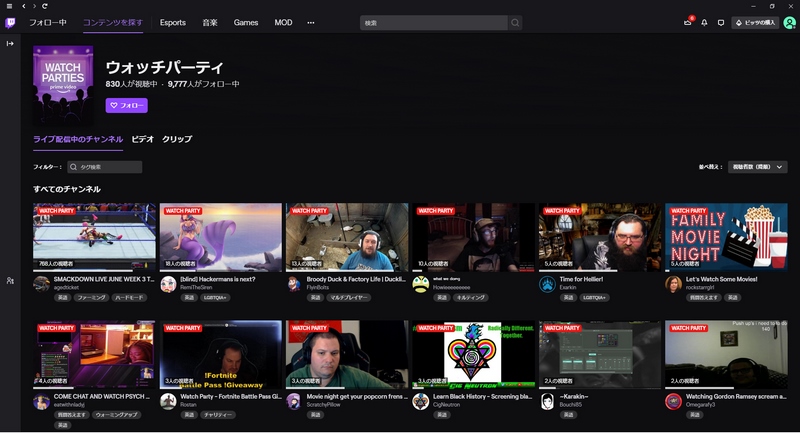Open 'Time for Hellier!' stream title

point(581,279)
